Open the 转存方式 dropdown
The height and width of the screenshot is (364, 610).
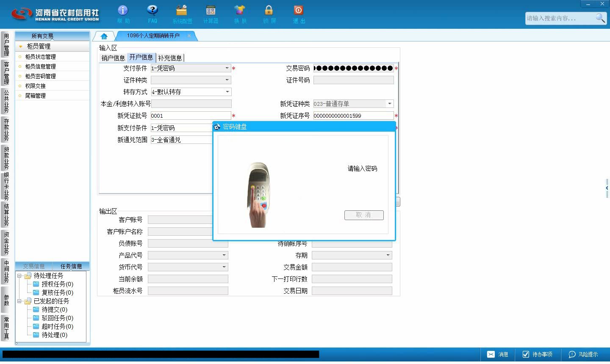click(227, 92)
